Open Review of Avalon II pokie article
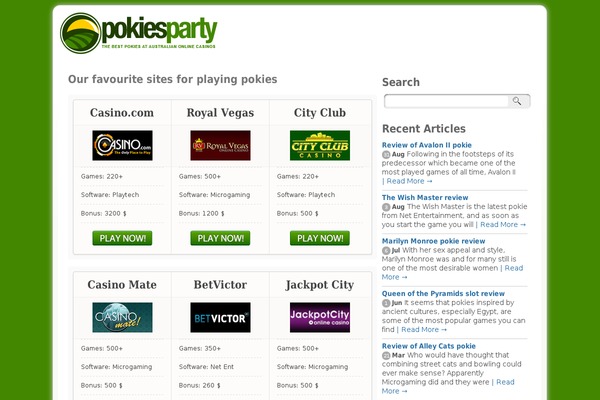 coord(427,145)
